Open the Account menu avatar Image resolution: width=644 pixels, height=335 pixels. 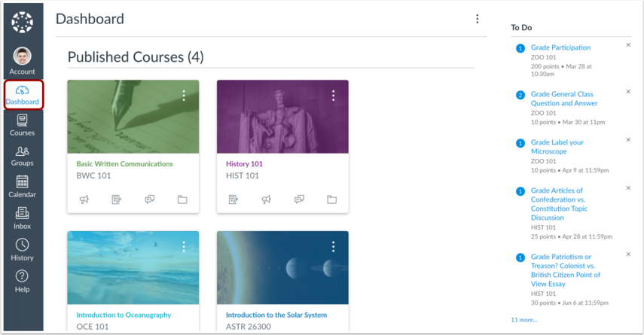22,56
